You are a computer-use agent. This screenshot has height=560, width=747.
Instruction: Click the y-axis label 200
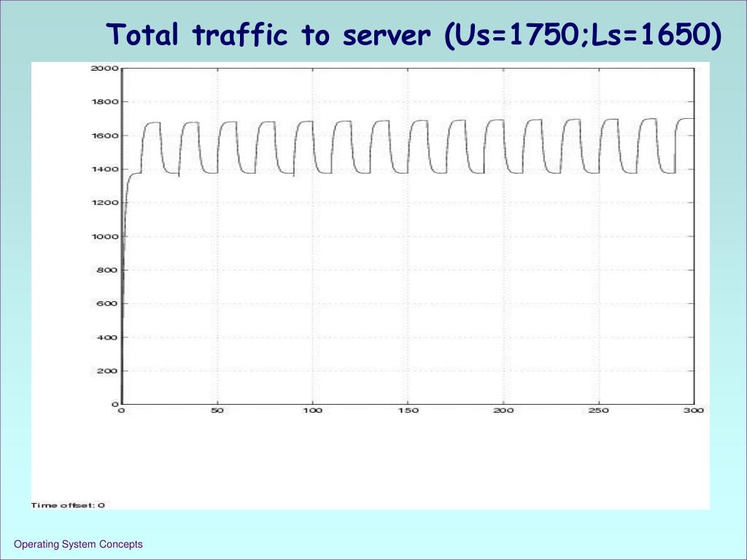click(x=107, y=371)
